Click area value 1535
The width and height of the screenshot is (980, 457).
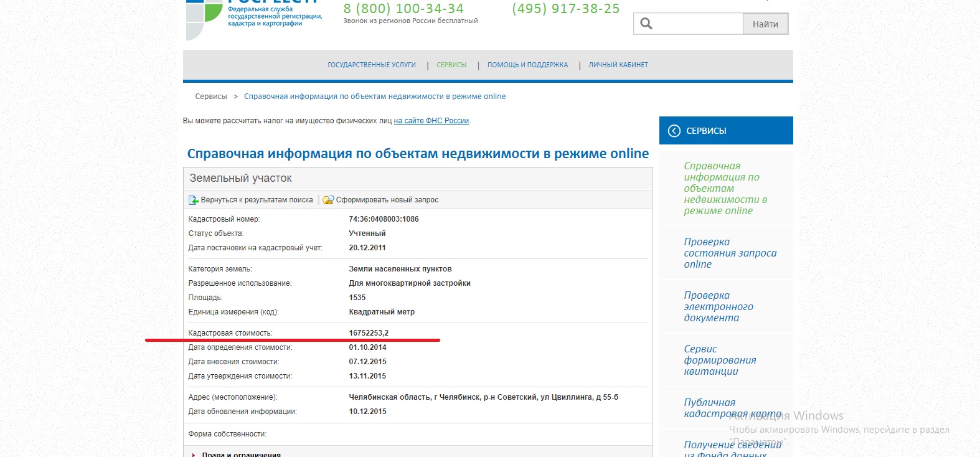coord(357,298)
